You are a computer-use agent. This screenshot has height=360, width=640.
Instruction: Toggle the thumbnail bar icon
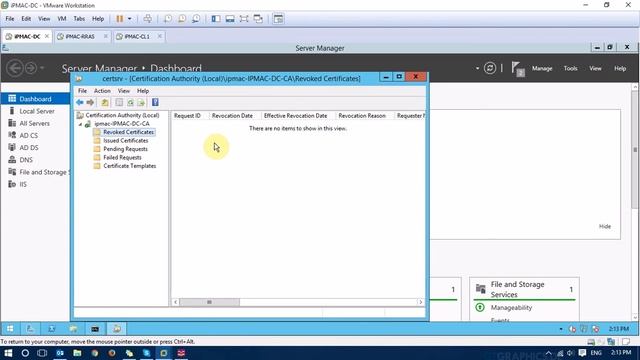point(230,19)
